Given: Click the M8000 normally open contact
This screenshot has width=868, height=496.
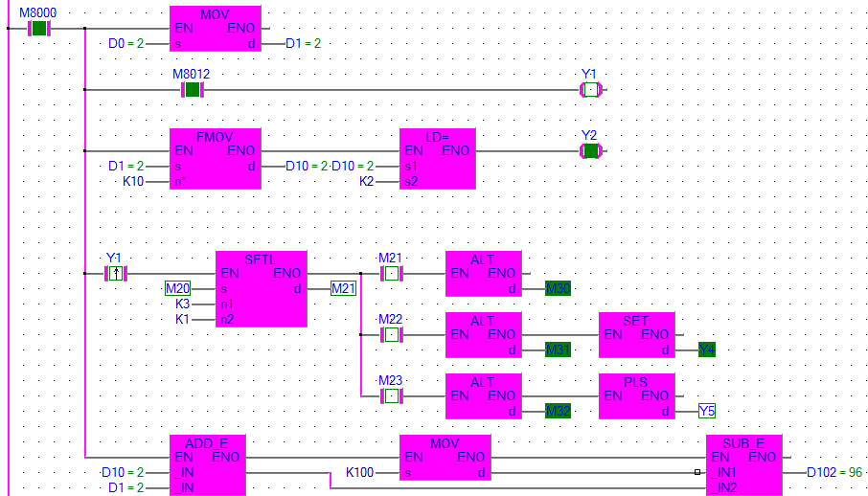Looking at the screenshot, I should click(x=38, y=28).
